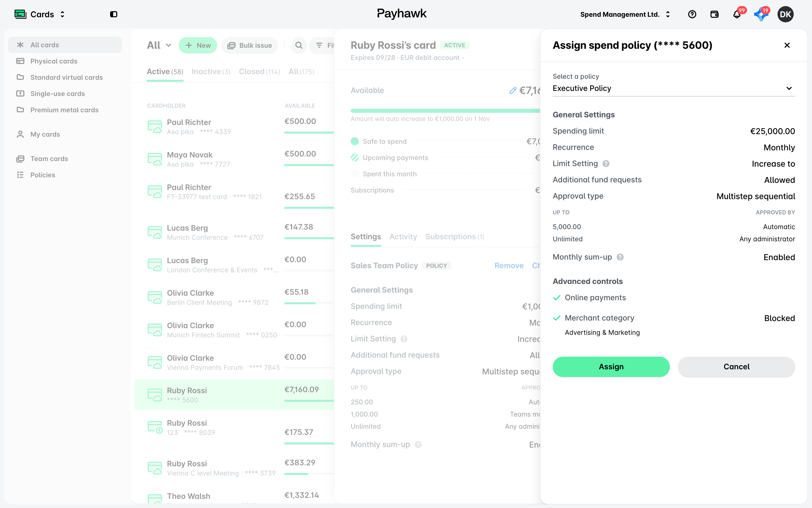The width and height of the screenshot is (812, 508).
Task: Open the Subscriptions (1) tab
Action: 455,237
